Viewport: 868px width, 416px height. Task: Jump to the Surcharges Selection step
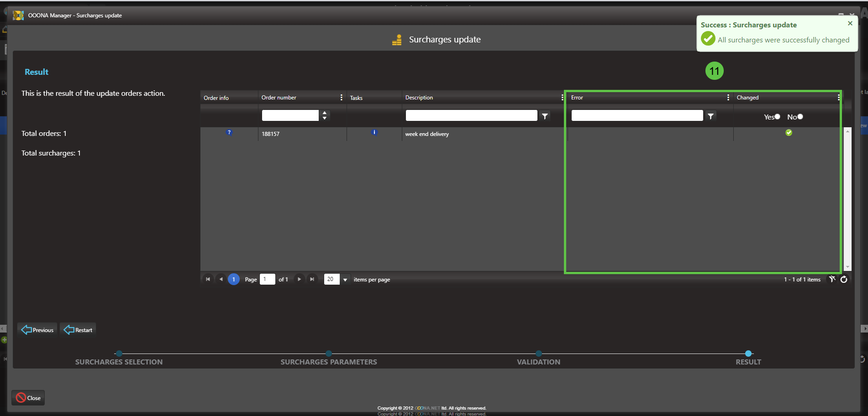pyautogui.click(x=119, y=354)
